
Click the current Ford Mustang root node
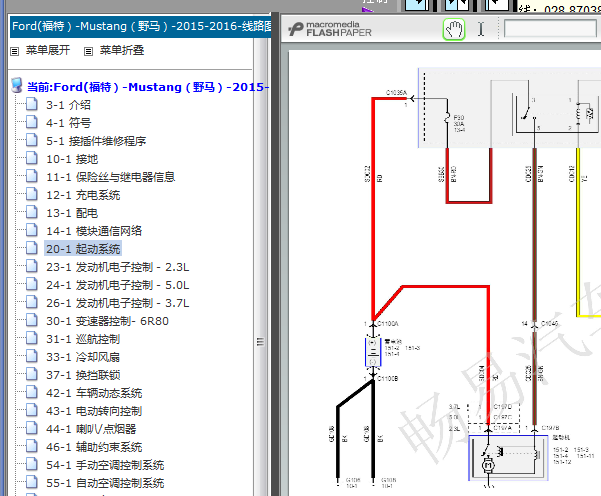(x=147, y=87)
